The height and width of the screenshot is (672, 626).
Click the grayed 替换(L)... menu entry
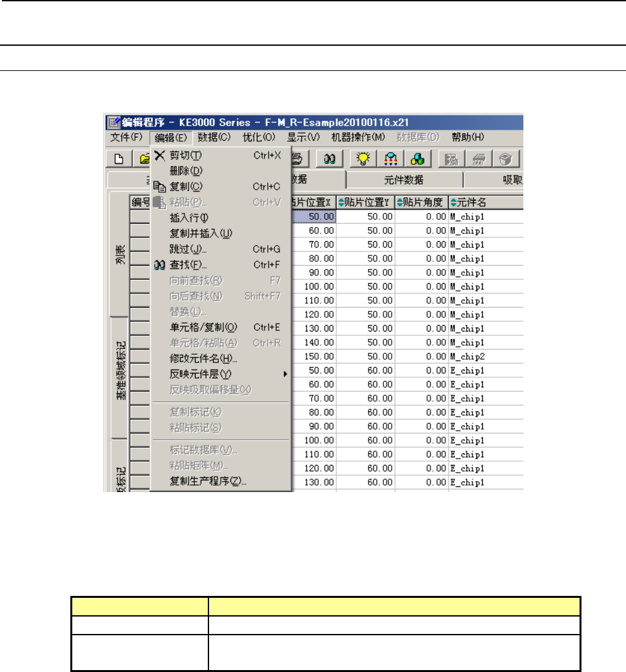click(221, 312)
